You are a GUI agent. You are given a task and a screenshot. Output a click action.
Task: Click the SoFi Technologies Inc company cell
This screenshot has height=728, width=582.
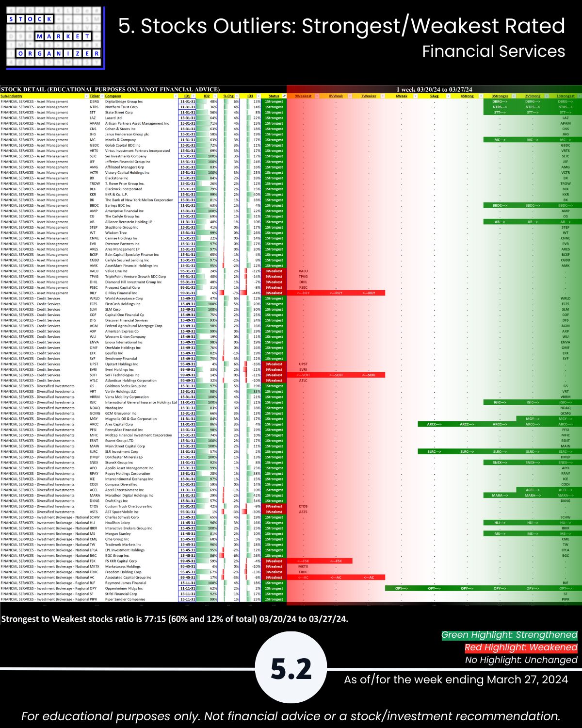tap(141, 375)
